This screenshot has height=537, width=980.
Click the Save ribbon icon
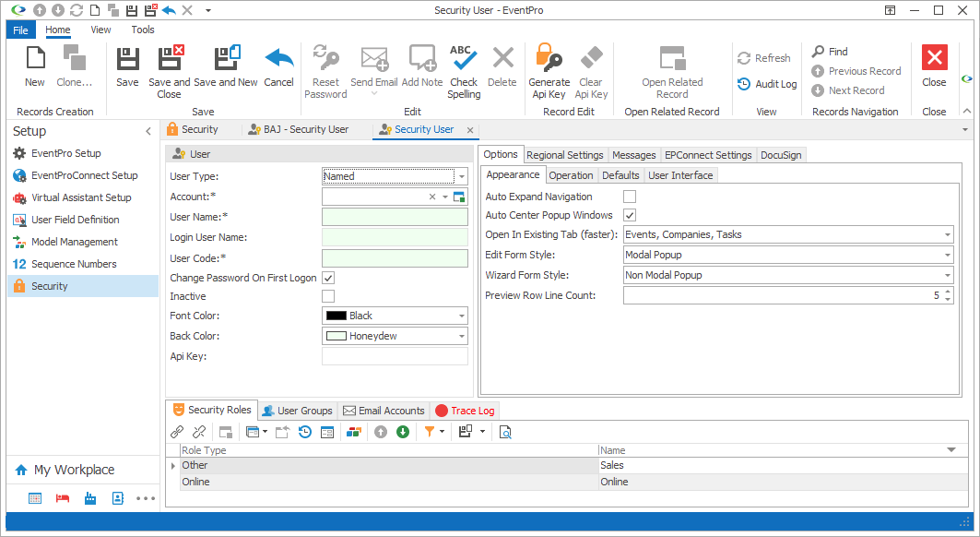point(127,57)
